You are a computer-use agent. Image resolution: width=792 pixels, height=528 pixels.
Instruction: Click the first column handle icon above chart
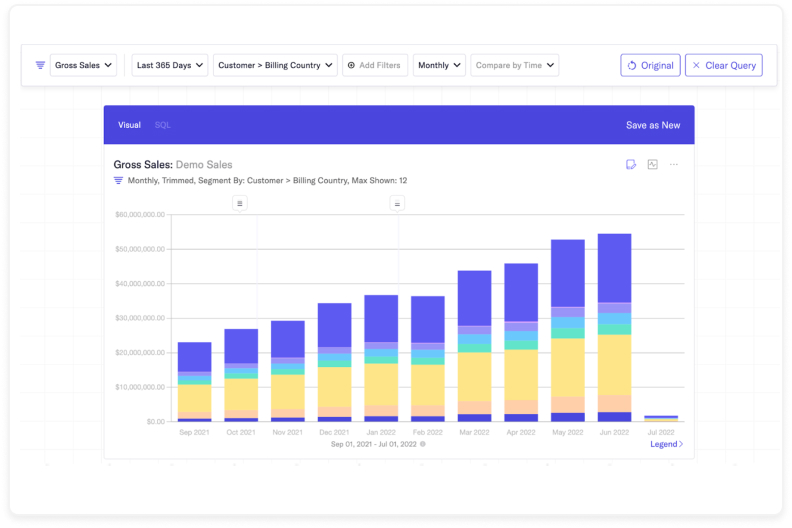click(x=240, y=203)
